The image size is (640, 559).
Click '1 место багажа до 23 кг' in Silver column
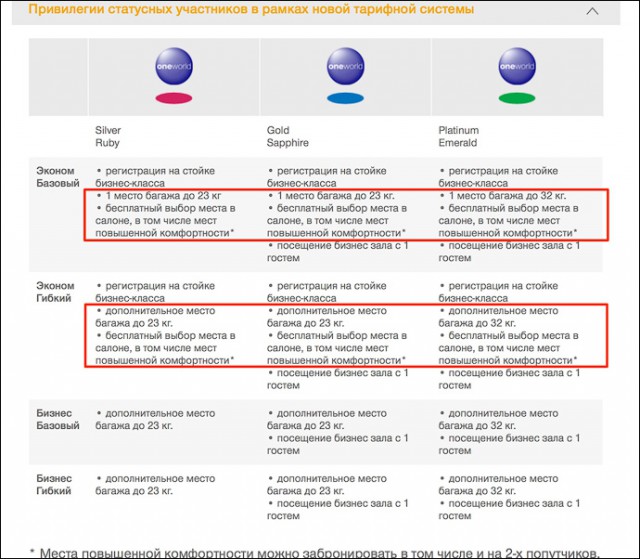coord(163,196)
